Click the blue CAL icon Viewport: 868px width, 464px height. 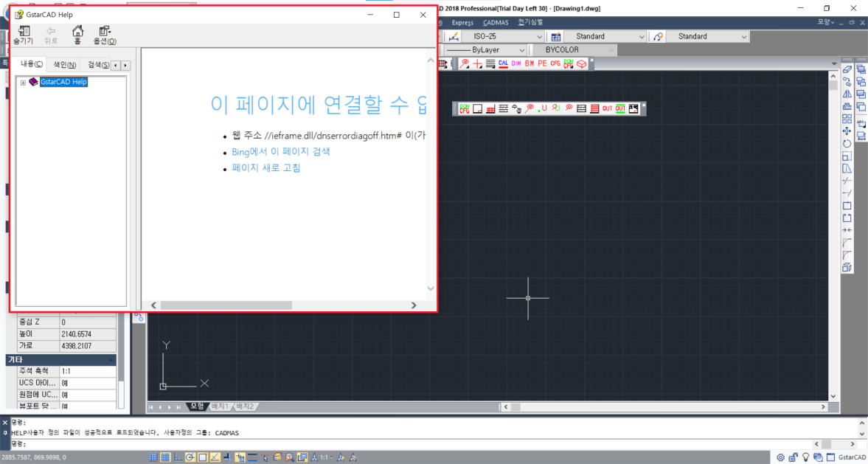point(503,63)
